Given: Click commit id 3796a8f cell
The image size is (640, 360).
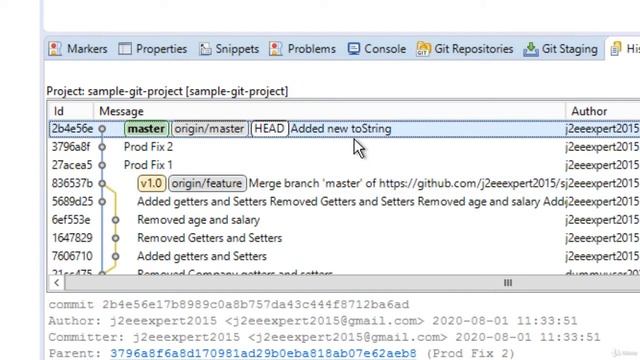Looking at the screenshot, I should [x=71, y=147].
